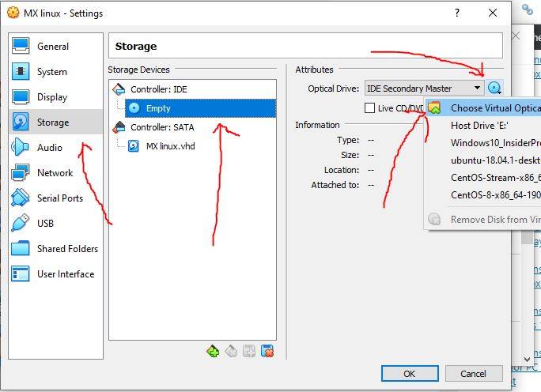Click the remove attachment icon
The height and width of the screenshot is (392, 541).
click(x=267, y=352)
